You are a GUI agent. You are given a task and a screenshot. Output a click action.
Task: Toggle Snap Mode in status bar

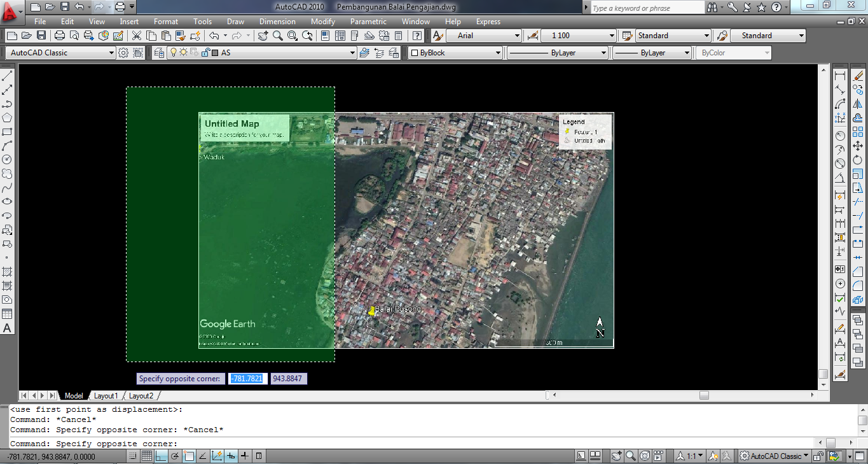(x=133, y=456)
